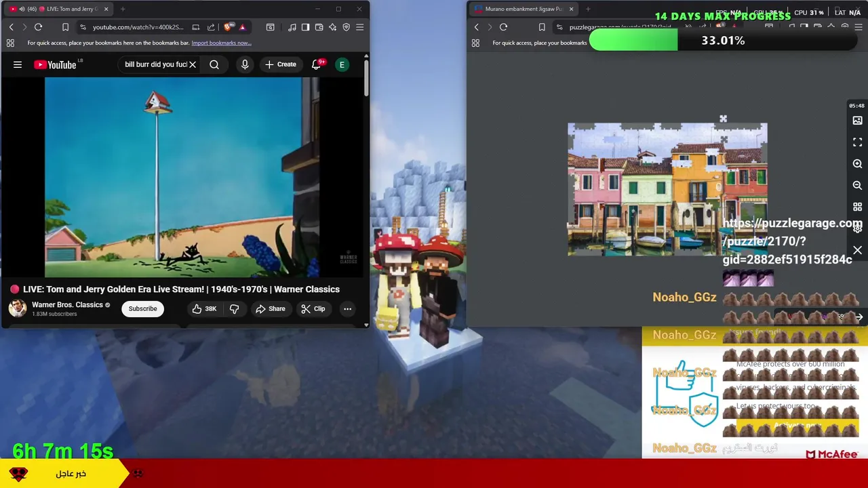Click the scrollbar down arrow in the YouTube window
Screen dimensions: 868x488
tap(366, 325)
